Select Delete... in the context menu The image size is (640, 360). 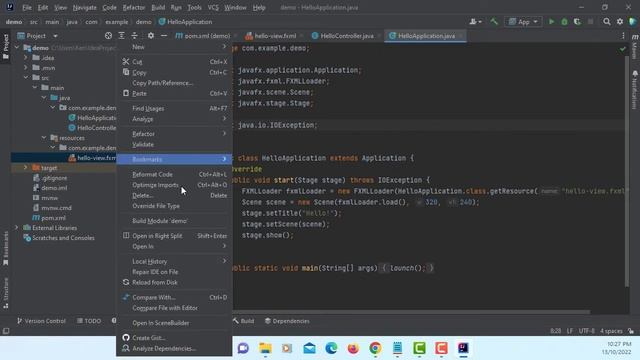click(x=174, y=196)
